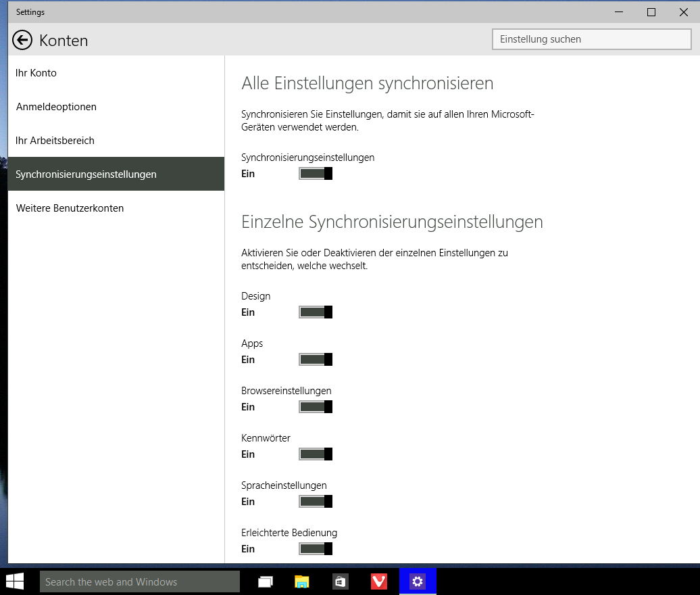Image resolution: width=700 pixels, height=595 pixels.
Task: Click the Apps label text
Action: coord(252,343)
